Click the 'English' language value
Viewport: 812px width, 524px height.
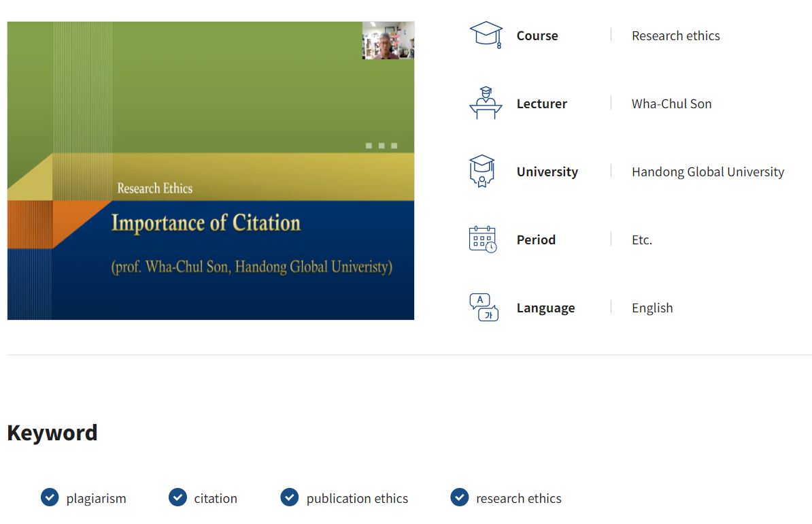point(652,308)
